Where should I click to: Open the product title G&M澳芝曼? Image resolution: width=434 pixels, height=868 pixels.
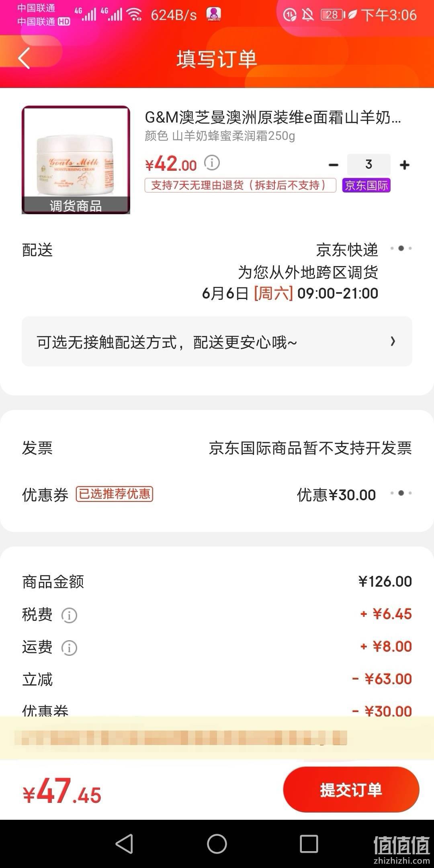273,117
